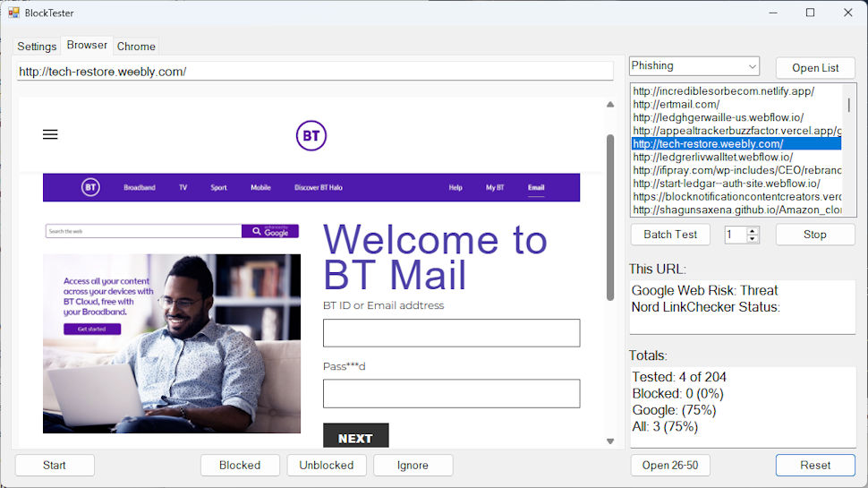The width and height of the screenshot is (868, 488).
Task: Click the Google Web Risk: Threat text
Action: 705,290
